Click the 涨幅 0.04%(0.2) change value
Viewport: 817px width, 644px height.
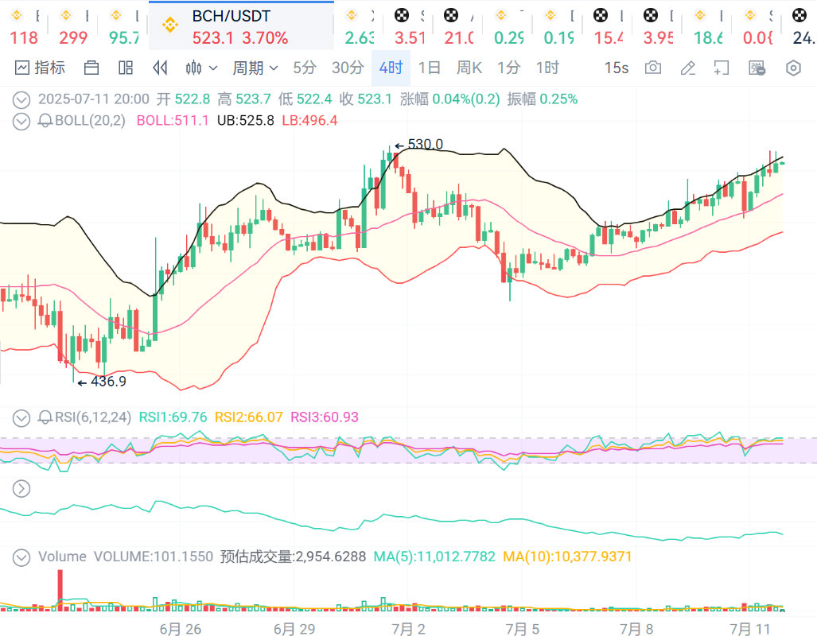pyautogui.click(x=449, y=99)
